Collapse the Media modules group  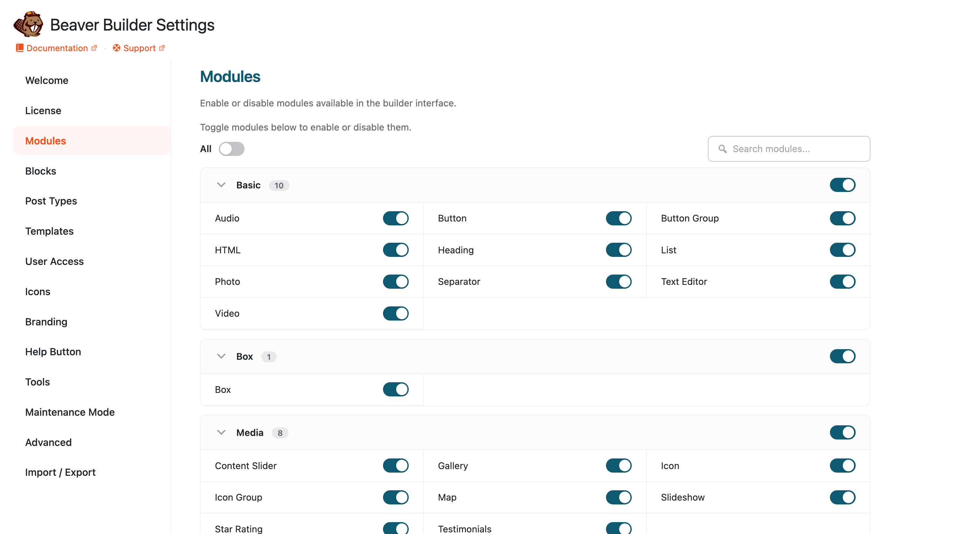coord(221,432)
